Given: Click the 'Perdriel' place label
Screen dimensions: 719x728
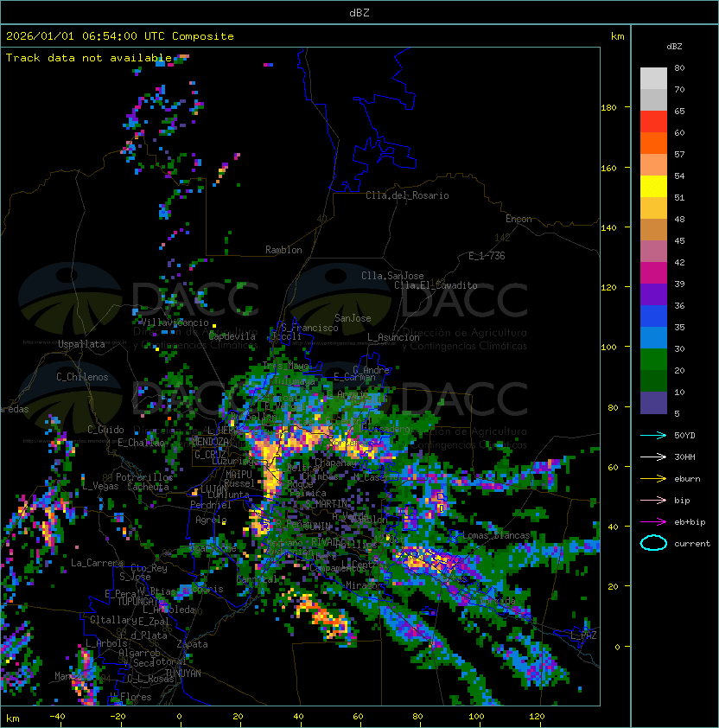Looking at the screenshot, I should coord(211,505).
